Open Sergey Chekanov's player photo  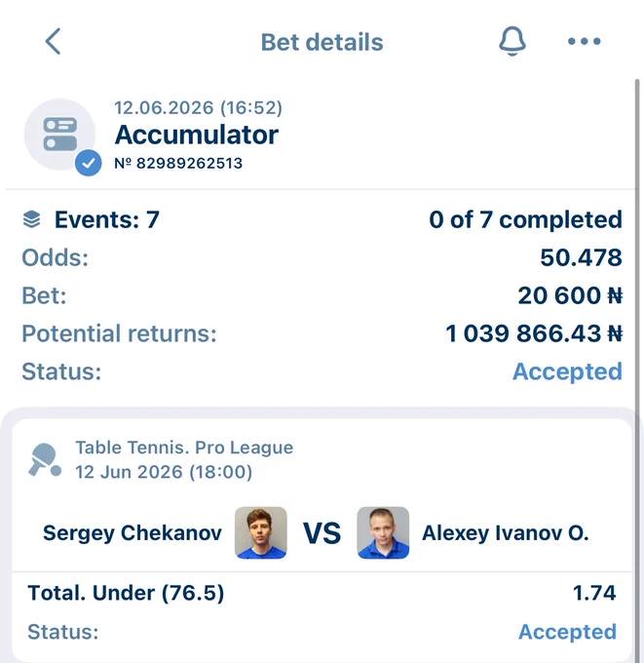click(x=261, y=532)
